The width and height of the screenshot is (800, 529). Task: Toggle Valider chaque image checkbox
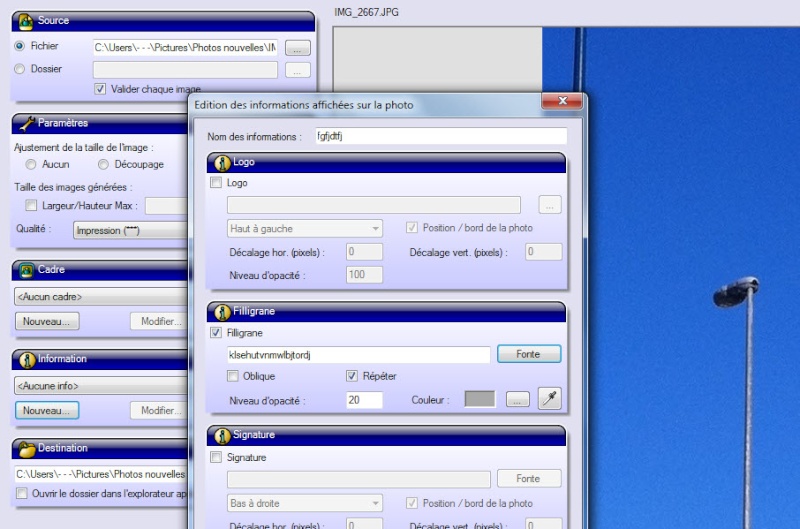click(x=100, y=89)
